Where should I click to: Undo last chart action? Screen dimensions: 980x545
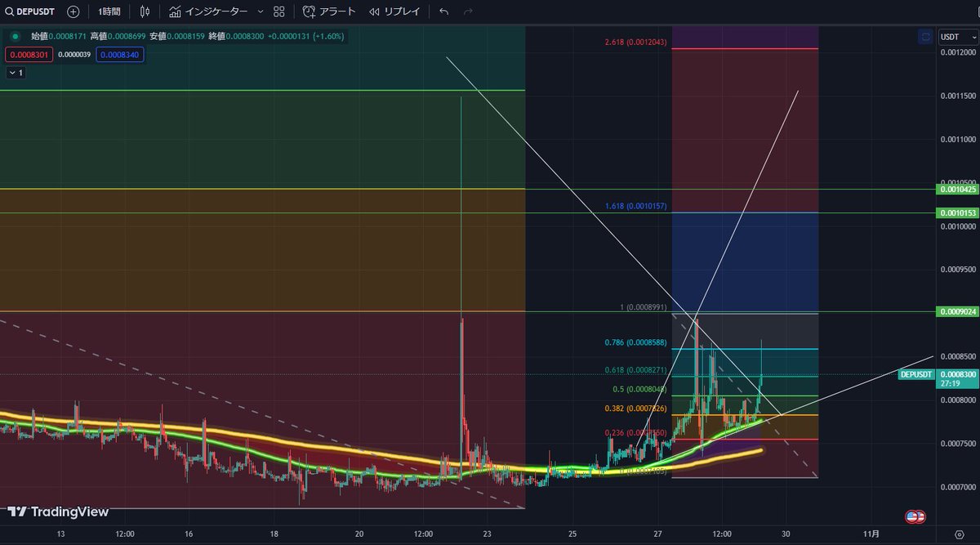point(443,11)
